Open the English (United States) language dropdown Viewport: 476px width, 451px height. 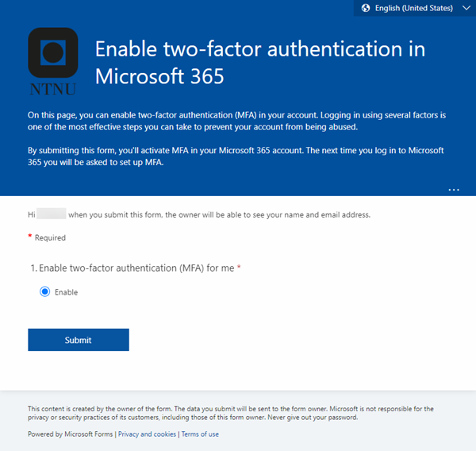coord(415,8)
